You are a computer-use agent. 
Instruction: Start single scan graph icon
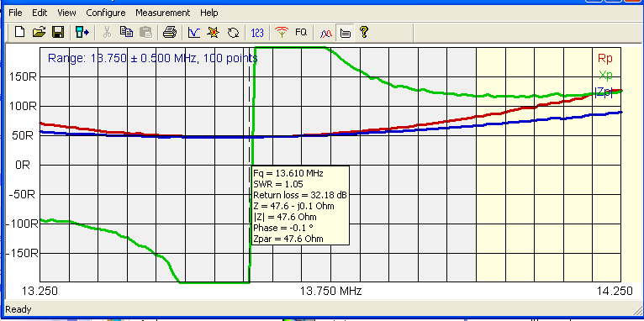point(194,32)
